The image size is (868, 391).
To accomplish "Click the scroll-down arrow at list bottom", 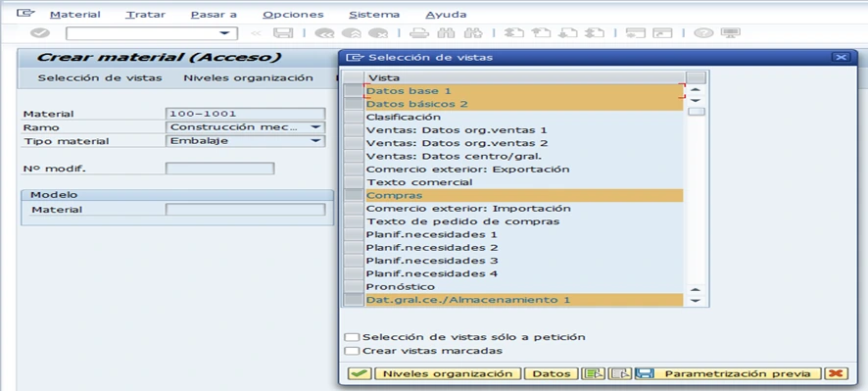I will (697, 301).
